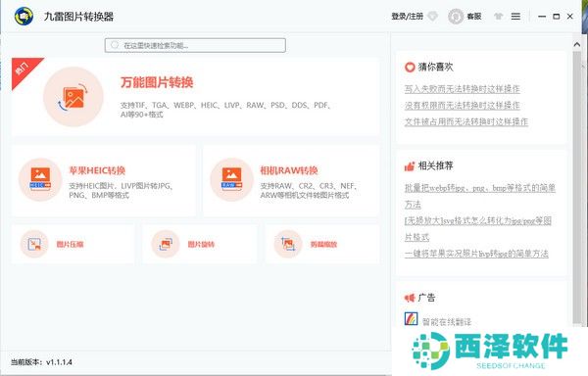Click the VIP diamond icon
588x376 pixels.
click(x=433, y=16)
